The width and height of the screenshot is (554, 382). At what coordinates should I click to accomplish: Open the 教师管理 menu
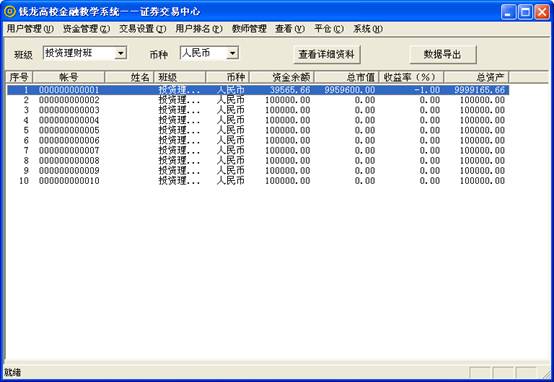click(249, 29)
